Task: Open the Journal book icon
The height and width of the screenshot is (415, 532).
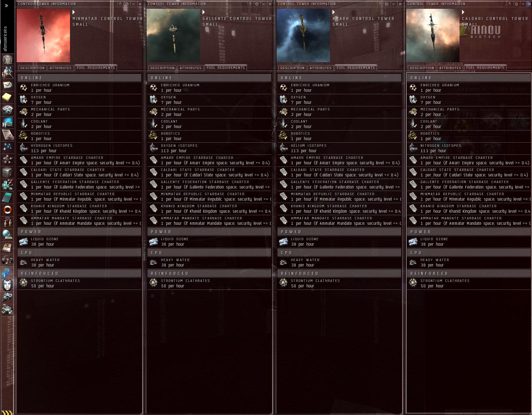Action: pyautogui.click(x=7, y=247)
